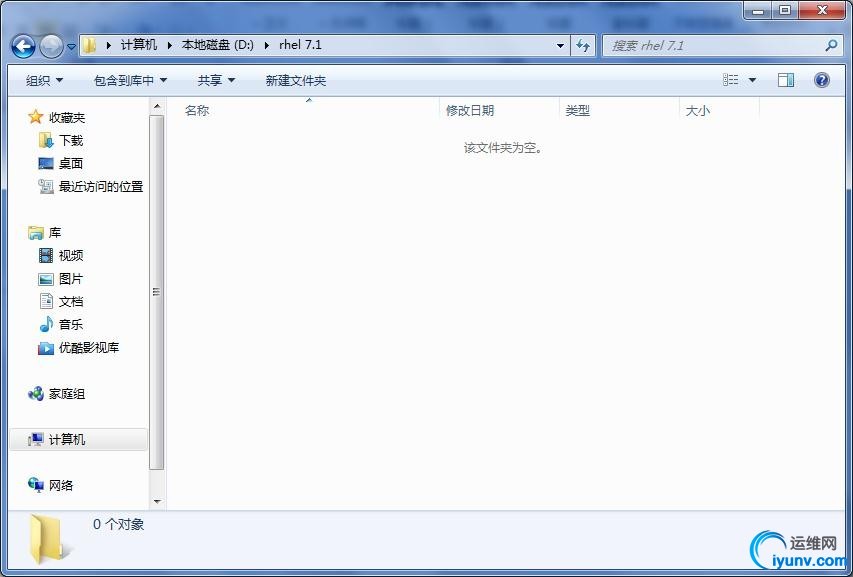This screenshot has height=577, width=853.
Task: Click the navigation pane scrollbar thumb
Action: point(157,292)
